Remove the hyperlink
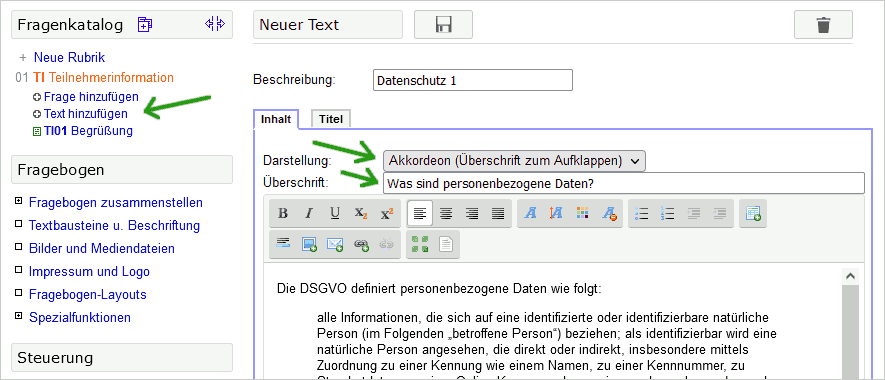Screen dimensions: 885x380 pyautogui.click(x=387, y=244)
